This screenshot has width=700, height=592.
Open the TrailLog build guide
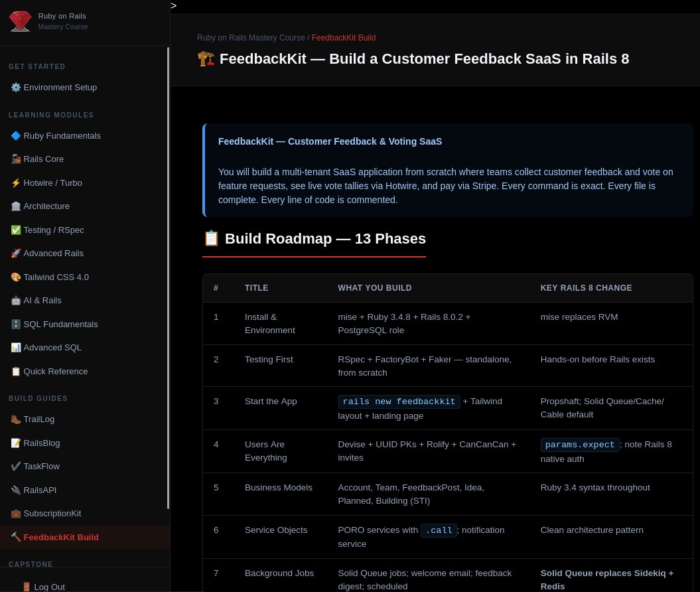[85, 419]
